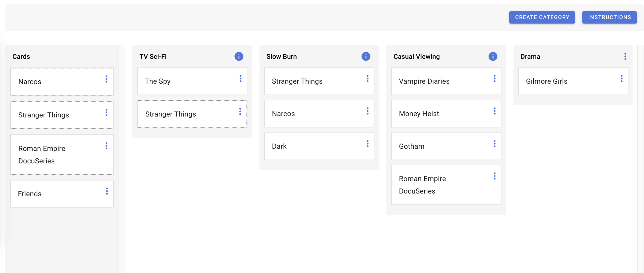Show info for TV Sci-Fi category
The image size is (644, 273).
coord(239,56)
